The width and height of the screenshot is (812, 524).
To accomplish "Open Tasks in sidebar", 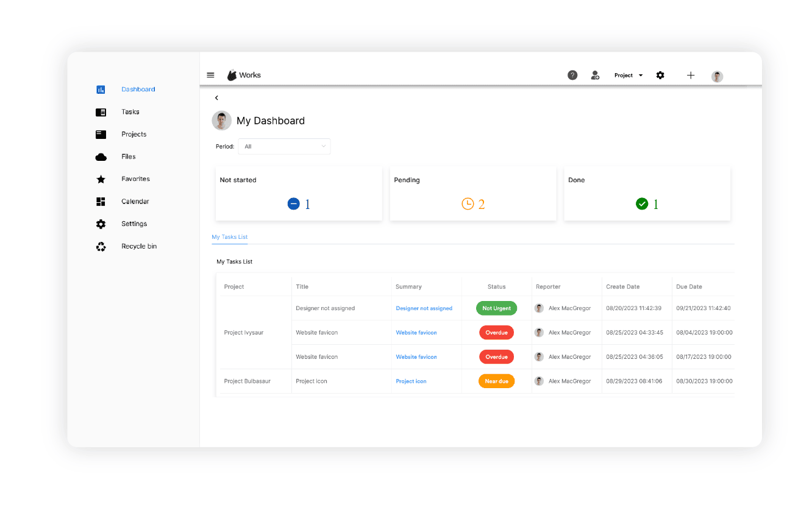I will click(130, 112).
